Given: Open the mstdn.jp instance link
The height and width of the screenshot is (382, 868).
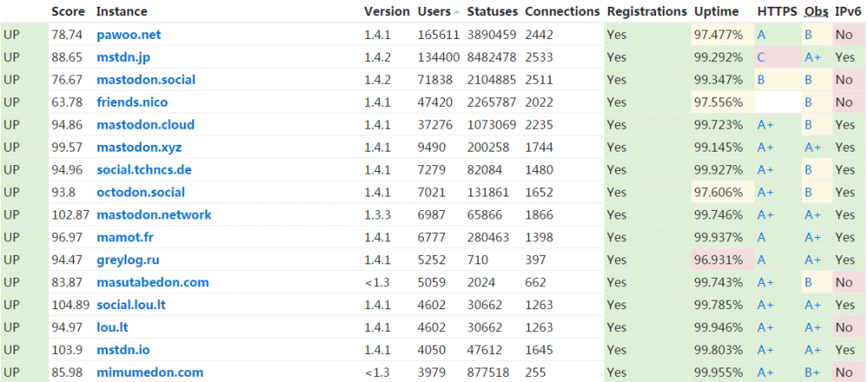Looking at the screenshot, I should (124, 58).
